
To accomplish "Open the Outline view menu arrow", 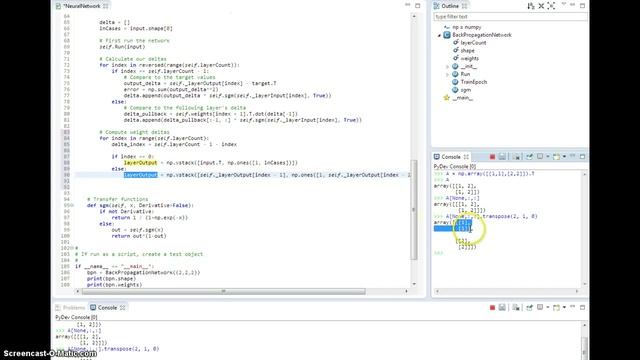I will (x=564, y=4).
